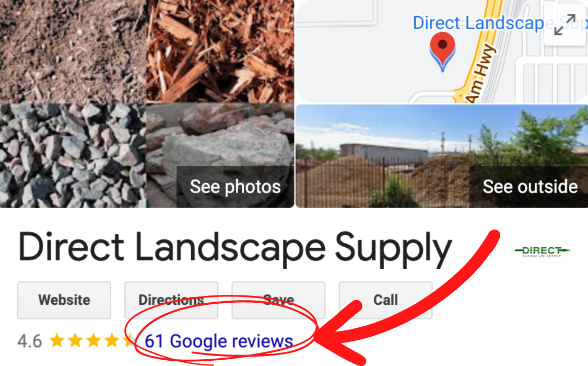Screen dimensions: 588x366
Task: Save this business listing
Action: (x=279, y=300)
